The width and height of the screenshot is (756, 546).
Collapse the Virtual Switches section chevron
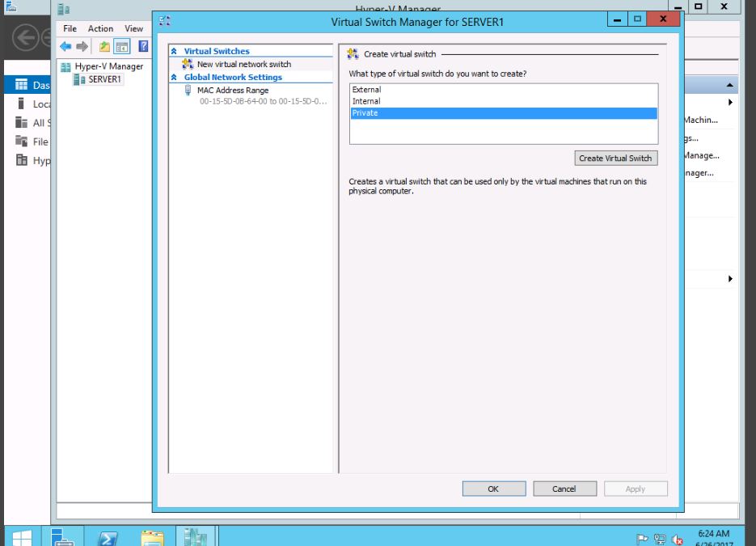click(x=174, y=51)
